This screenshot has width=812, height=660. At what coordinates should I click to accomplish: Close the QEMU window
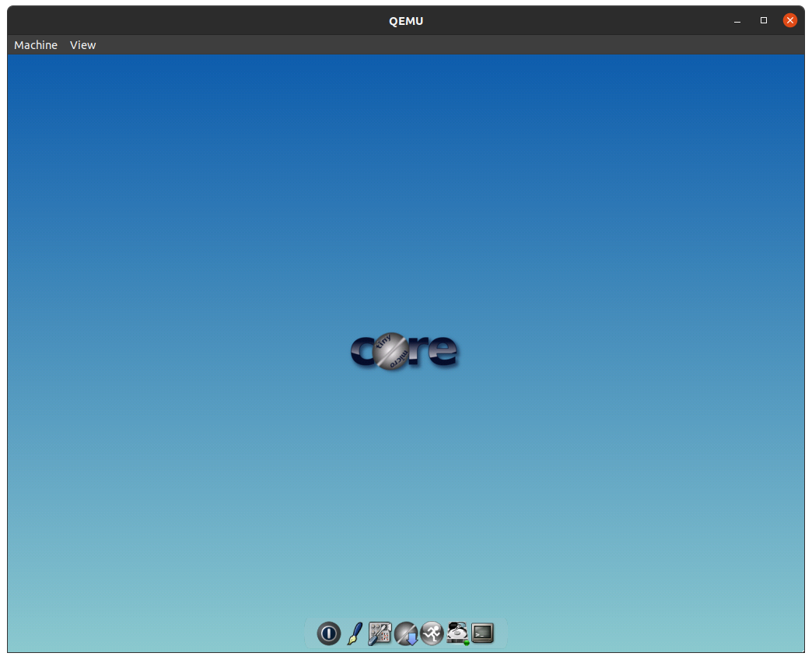coord(789,20)
